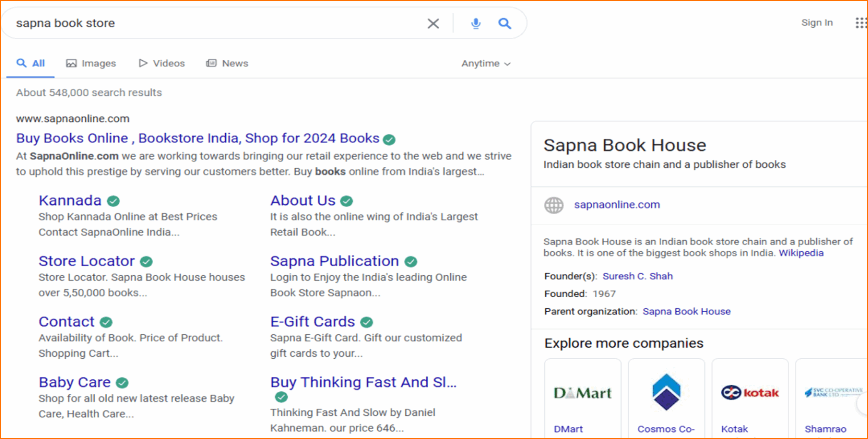Open the Store Locator sitelink
The width and height of the screenshot is (868, 439).
(x=86, y=261)
